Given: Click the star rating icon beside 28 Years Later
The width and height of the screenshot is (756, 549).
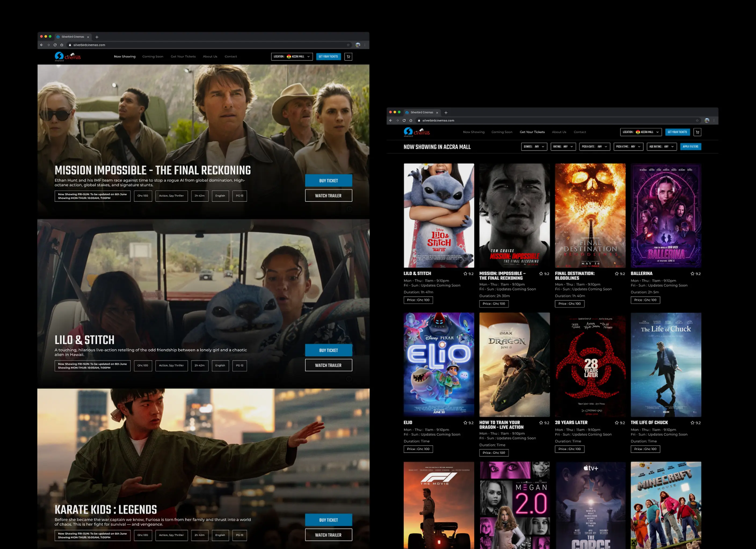Looking at the screenshot, I should (617, 423).
